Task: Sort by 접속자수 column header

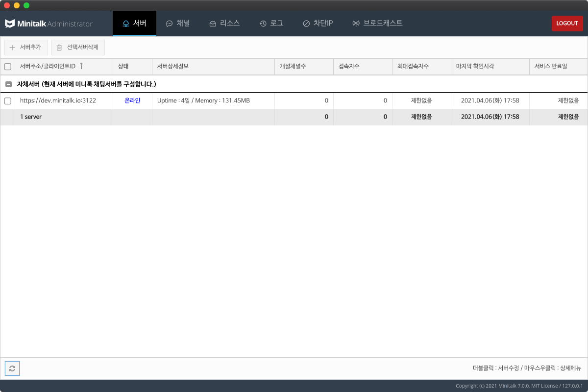Action: pyautogui.click(x=363, y=67)
